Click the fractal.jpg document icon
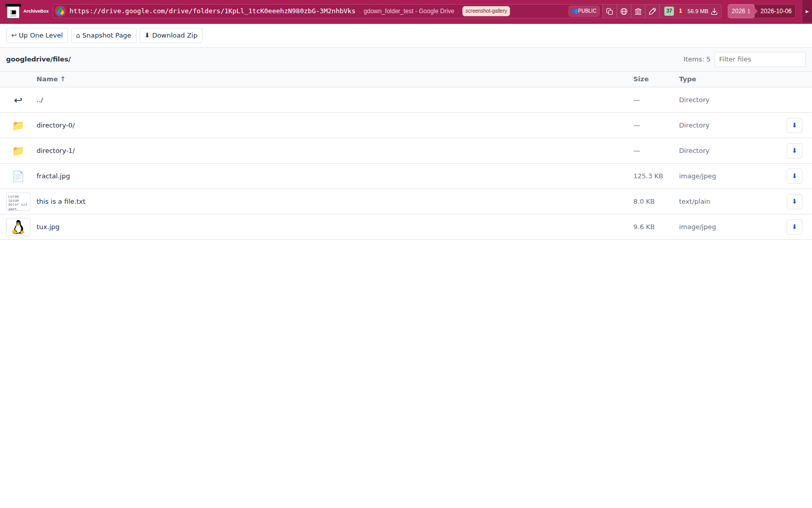Screen dimensions: 812x508 click(x=18, y=176)
